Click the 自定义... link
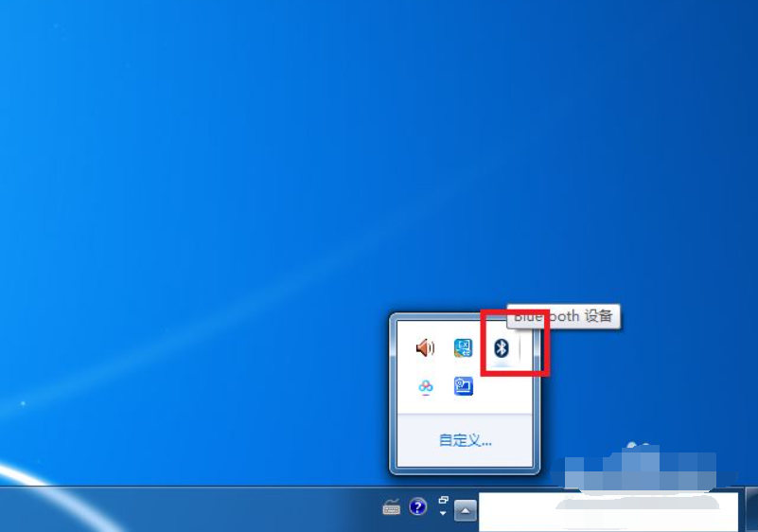Image resolution: width=758 pixels, height=532 pixels. coord(465,440)
